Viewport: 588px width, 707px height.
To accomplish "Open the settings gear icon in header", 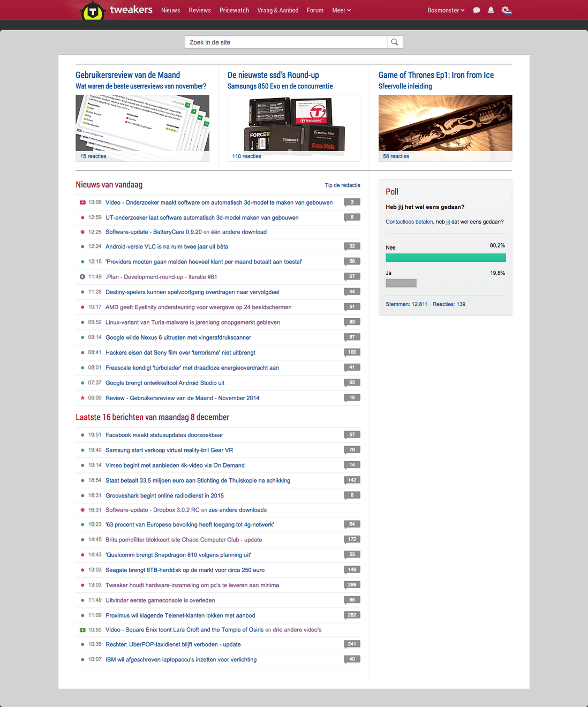I will click(506, 10).
